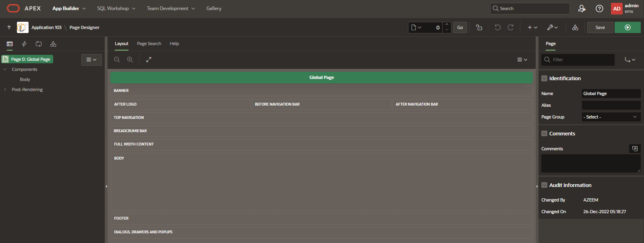
Task: Open the SQL Workshop menu
Action: [116, 8]
